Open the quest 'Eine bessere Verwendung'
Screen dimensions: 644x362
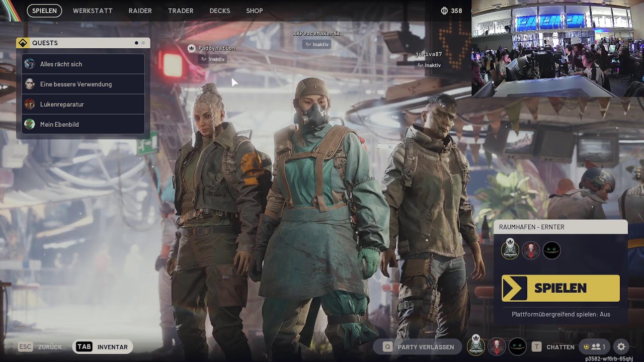83,84
